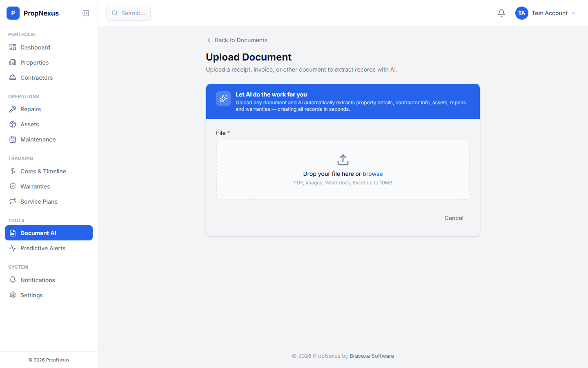
Task: Click the Contractors icon in the sidebar
Action: (13, 77)
